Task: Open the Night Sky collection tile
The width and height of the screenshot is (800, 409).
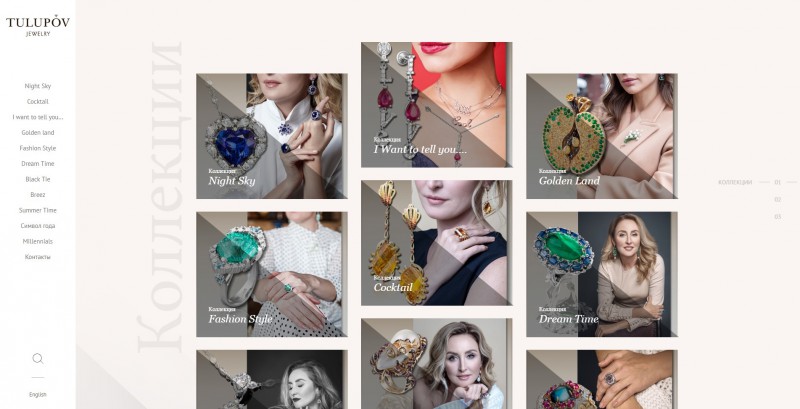Action: [271, 136]
